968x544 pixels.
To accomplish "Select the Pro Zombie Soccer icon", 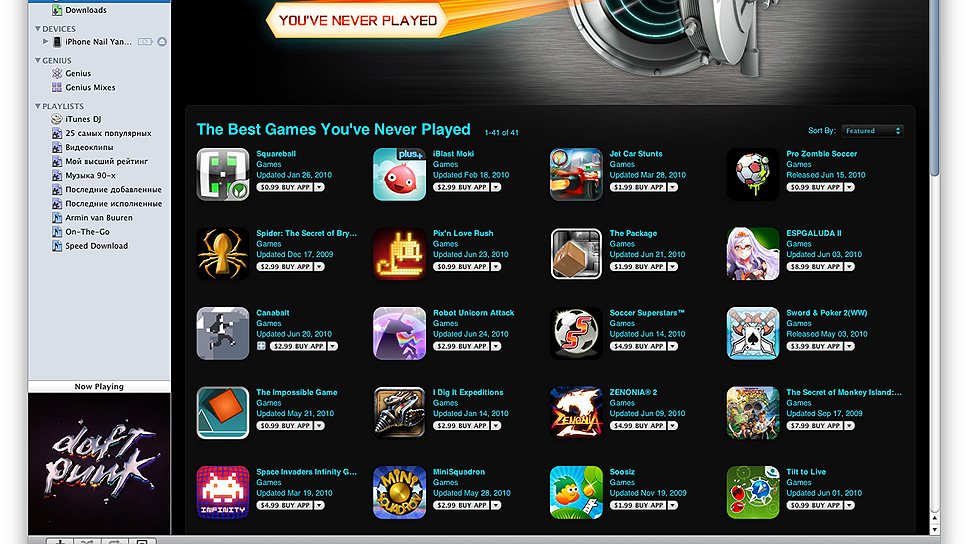I will tap(753, 175).
